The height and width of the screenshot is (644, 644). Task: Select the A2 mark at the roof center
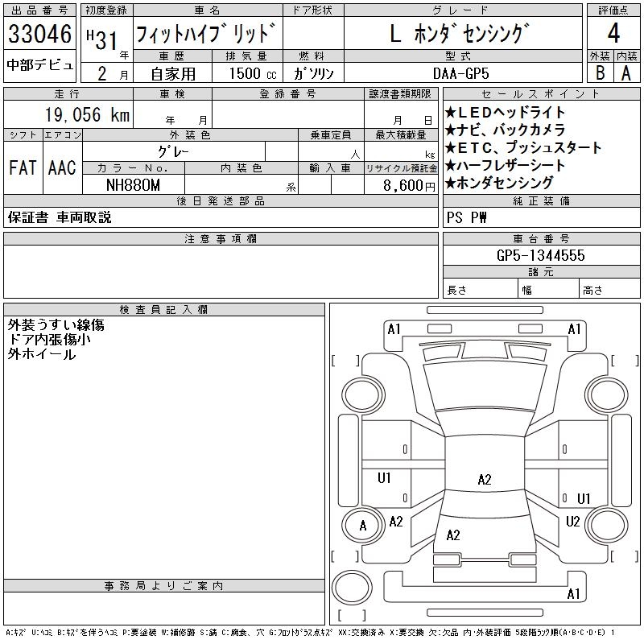tap(484, 480)
